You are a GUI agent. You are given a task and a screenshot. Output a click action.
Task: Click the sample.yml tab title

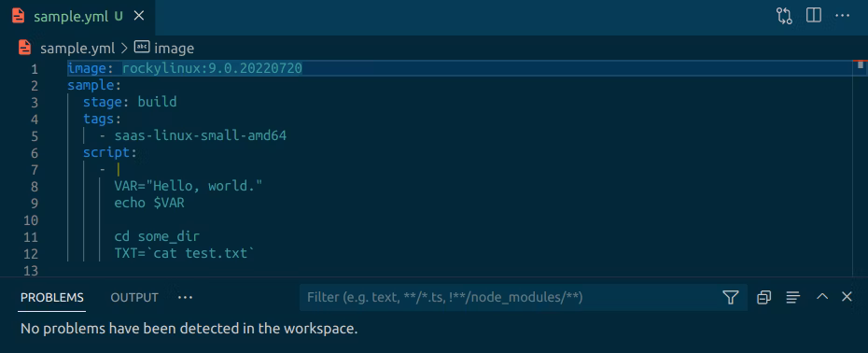click(x=71, y=16)
